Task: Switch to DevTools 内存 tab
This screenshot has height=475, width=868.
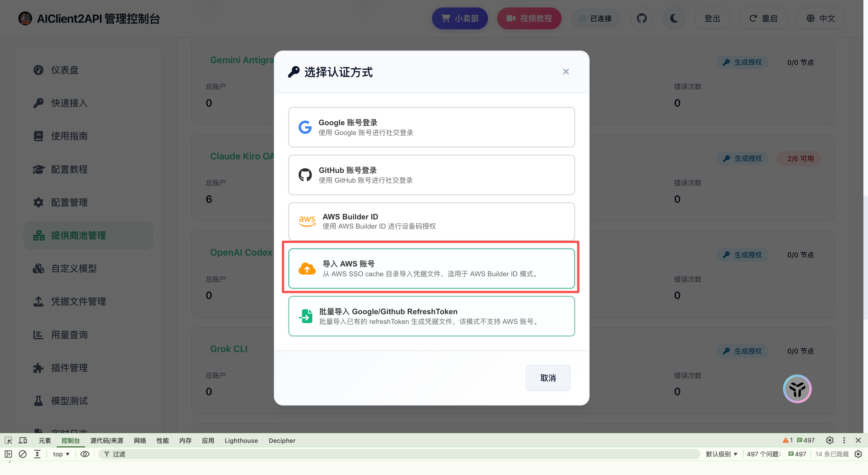Action: 185,440
